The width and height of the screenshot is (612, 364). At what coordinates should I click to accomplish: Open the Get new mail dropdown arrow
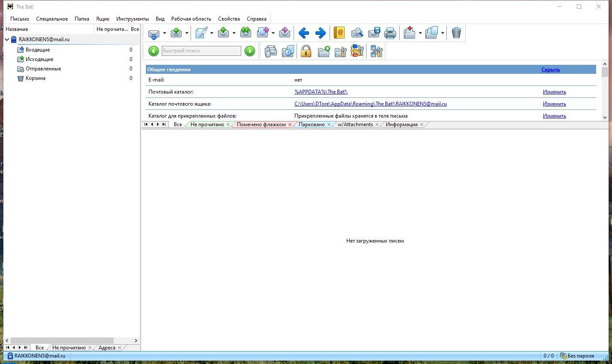[164, 33]
